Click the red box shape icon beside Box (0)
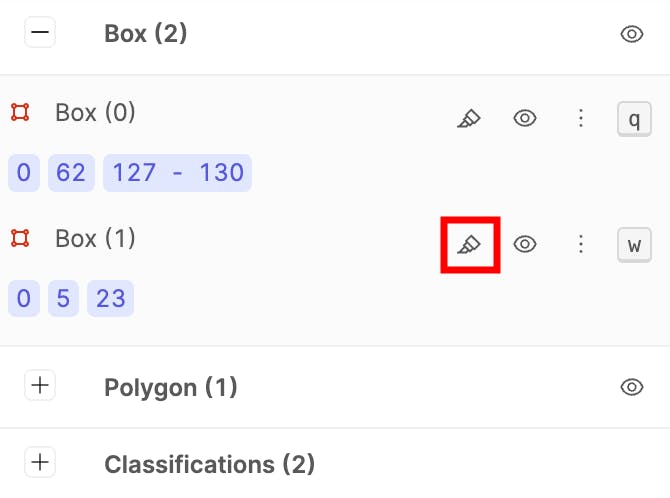Image resolution: width=670 pixels, height=498 pixels. pos(20,112)
